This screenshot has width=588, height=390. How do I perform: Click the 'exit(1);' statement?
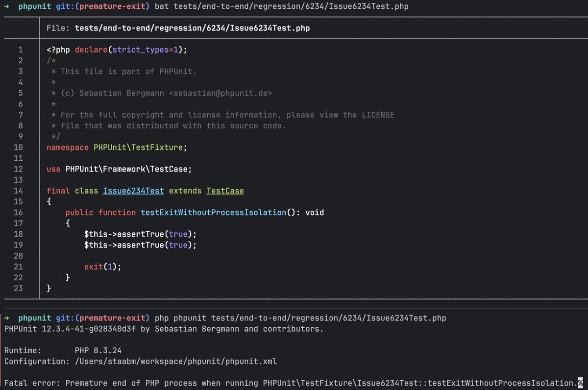[x=102, y=267]
